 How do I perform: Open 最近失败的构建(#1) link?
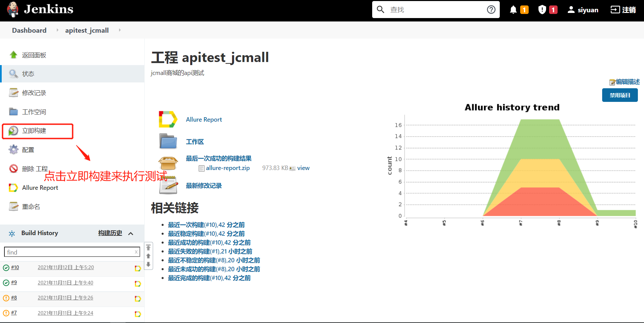pyautogui.click(x=210, y=251)
